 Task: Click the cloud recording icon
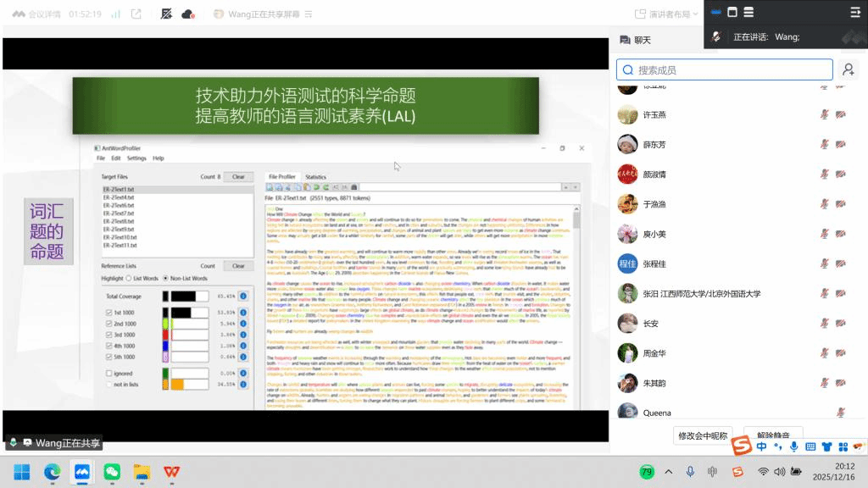click(x=188, y=14)
